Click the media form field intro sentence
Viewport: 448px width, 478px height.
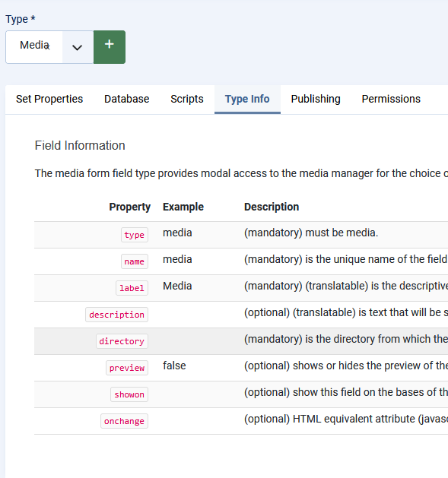click(x=241, y=173)
